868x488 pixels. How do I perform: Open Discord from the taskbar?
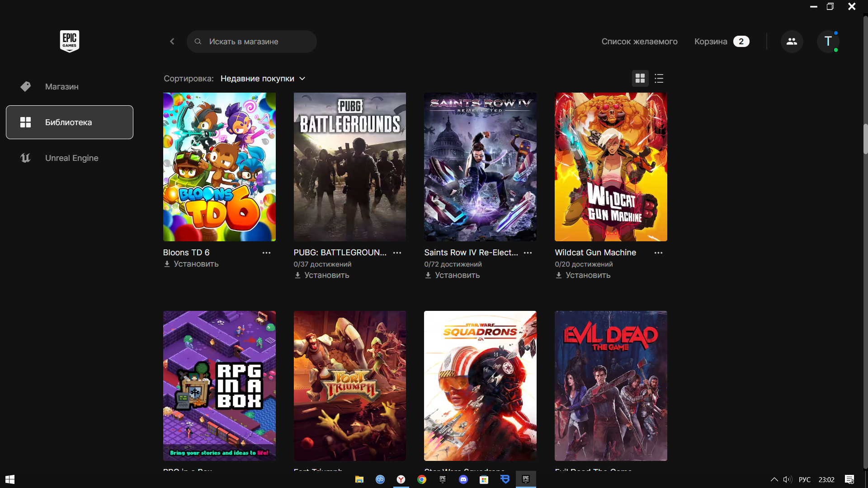[463, 479]
